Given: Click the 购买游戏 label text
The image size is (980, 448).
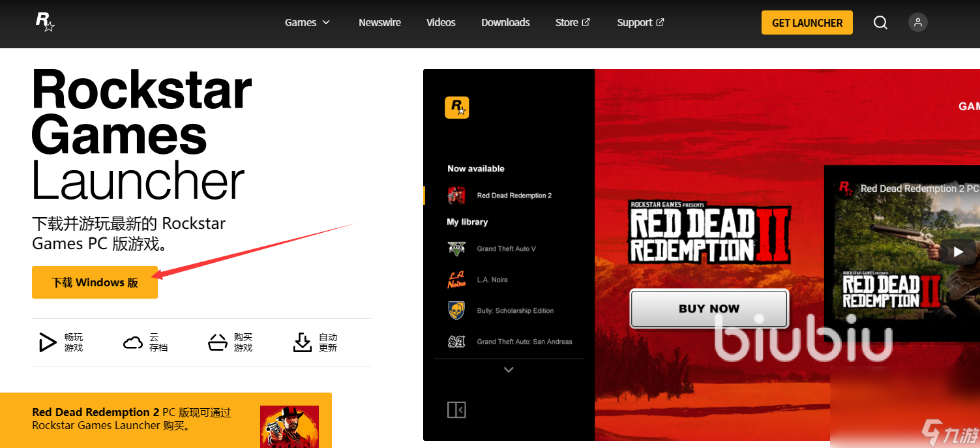Looking at the screenshot, I should [x=243, y=342].
